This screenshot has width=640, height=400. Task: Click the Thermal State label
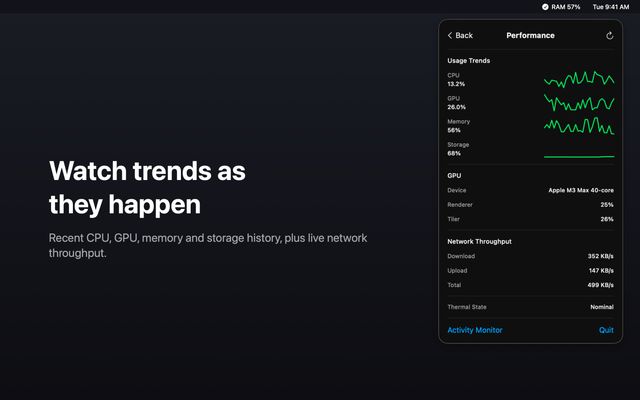467,307
